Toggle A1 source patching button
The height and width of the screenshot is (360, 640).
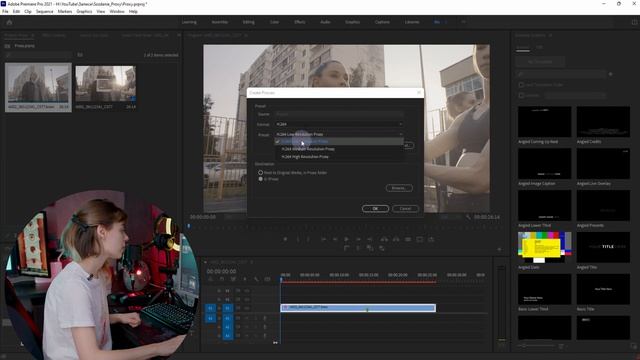coord(210,318)
